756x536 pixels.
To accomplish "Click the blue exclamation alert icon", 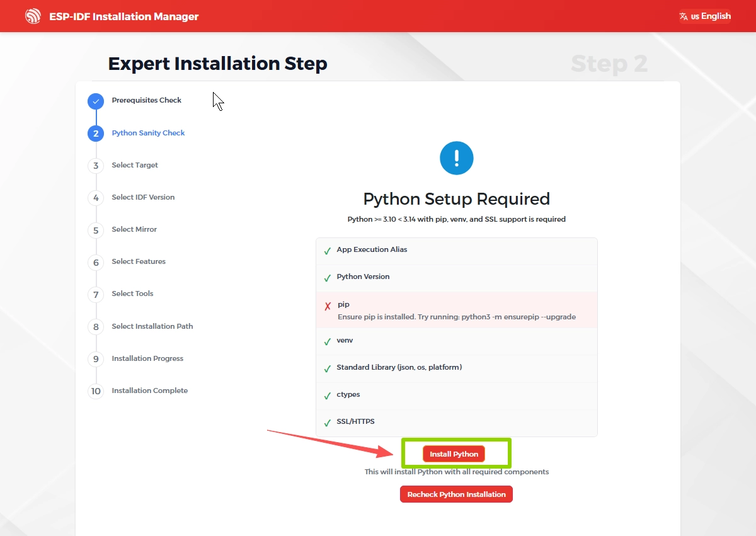I will point(457,157).
